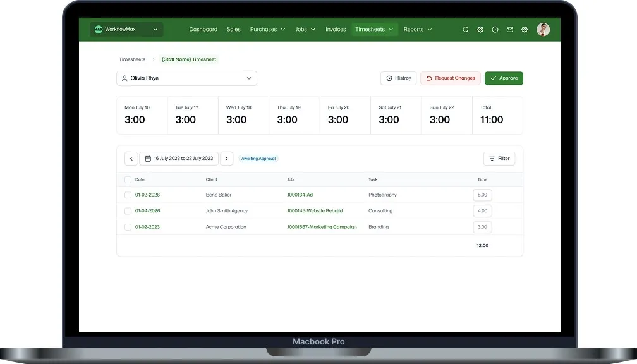Screen dimensions: 637x364
Task: Click the Client column header
Action: [211, 179]
